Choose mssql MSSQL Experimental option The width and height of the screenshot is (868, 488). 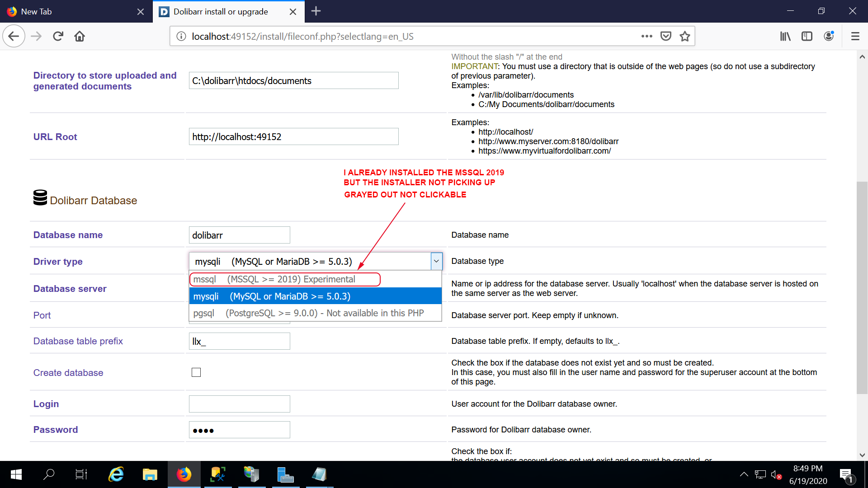click(x=315, y=279)
